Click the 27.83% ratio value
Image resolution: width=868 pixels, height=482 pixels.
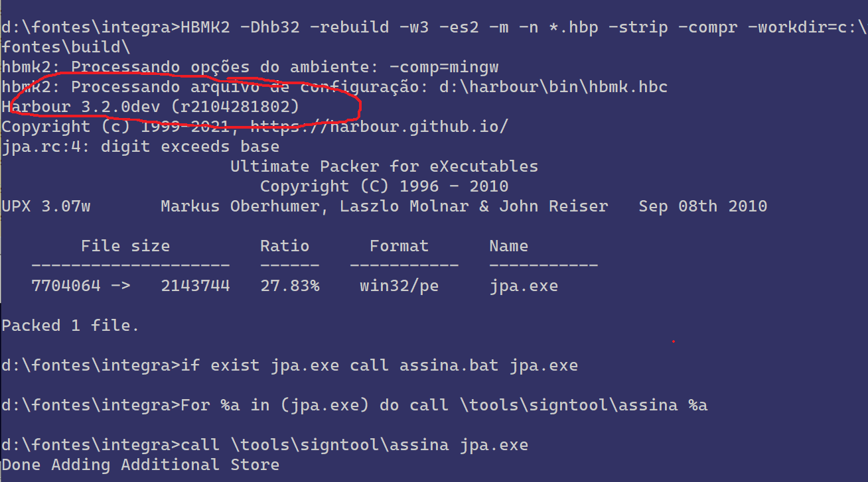click(x=289, y=286)
